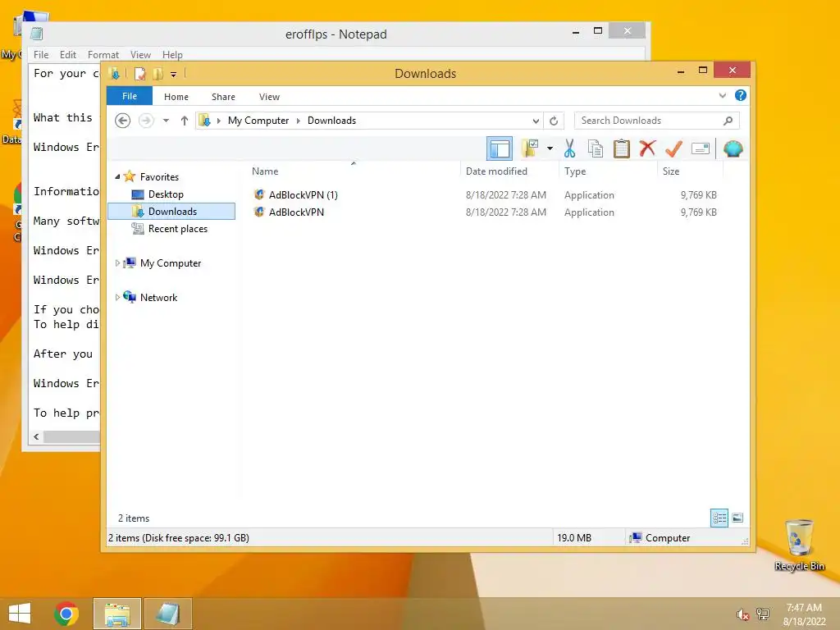This screenshot has height=630, width=840.
Task: Click Downloads in the address breadcrumb
Action: (331, 121)
